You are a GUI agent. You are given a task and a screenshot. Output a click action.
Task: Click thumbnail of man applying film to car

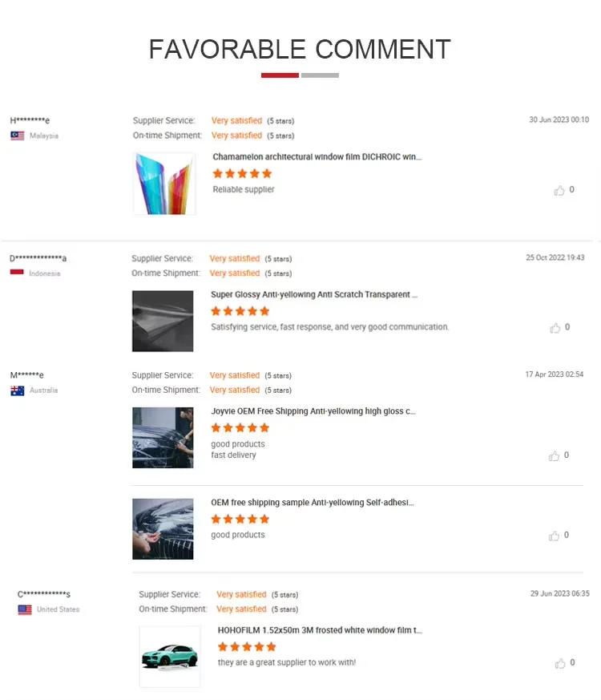click(163, 438)
